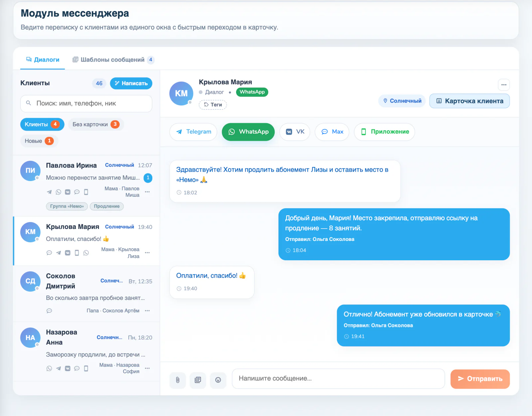Viewport: 532px width, 416px height.
Task: Focus the Напишите сообщение field
Action: click(x=338, y=379)
